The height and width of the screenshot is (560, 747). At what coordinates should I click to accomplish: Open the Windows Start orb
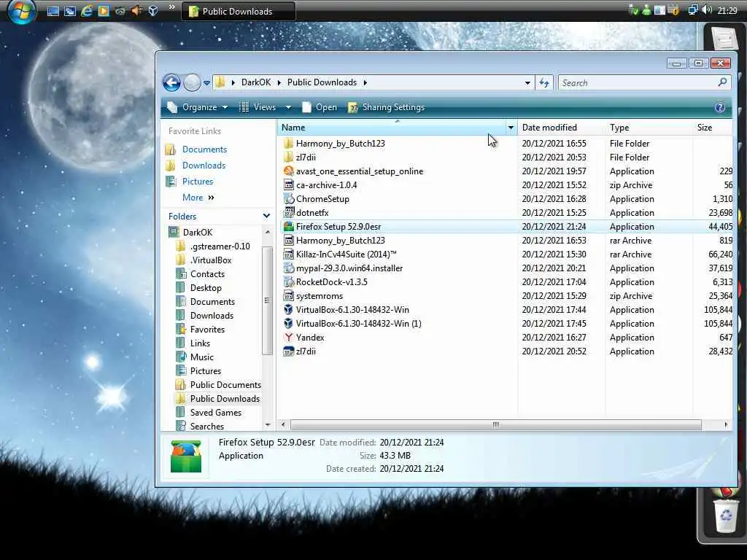click(21, 10)
